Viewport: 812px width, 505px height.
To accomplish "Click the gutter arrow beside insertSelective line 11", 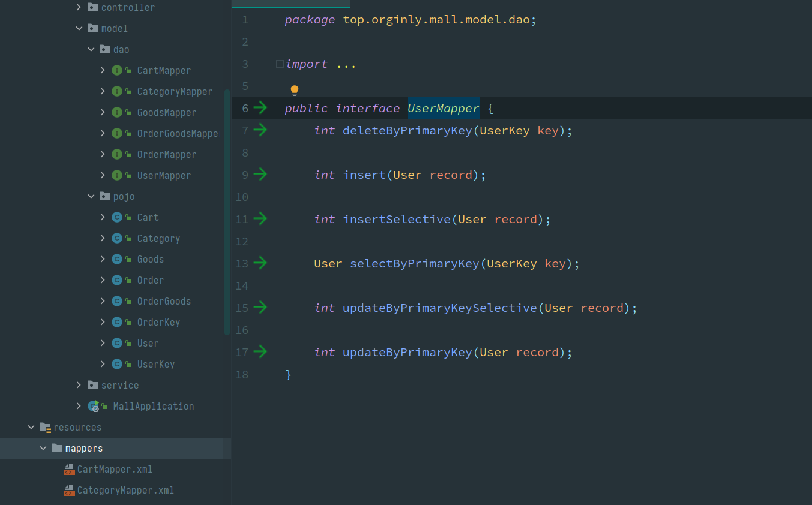I will pyautogui.click(x=260, y=218).
